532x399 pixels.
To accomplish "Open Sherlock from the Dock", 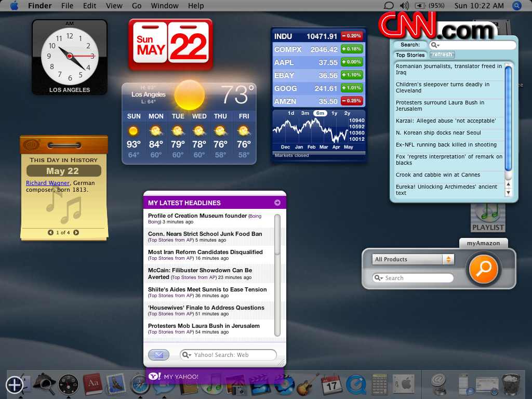I will 44,383.
